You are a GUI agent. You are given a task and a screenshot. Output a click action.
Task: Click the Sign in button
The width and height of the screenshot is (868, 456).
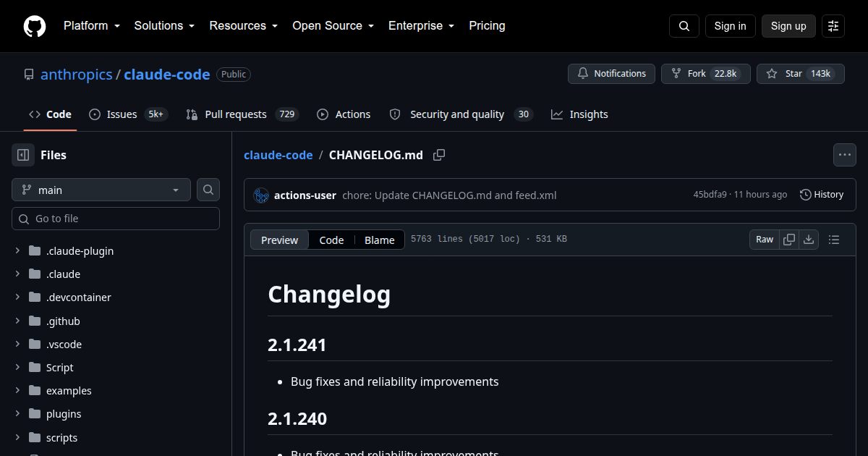click(730, 26)
